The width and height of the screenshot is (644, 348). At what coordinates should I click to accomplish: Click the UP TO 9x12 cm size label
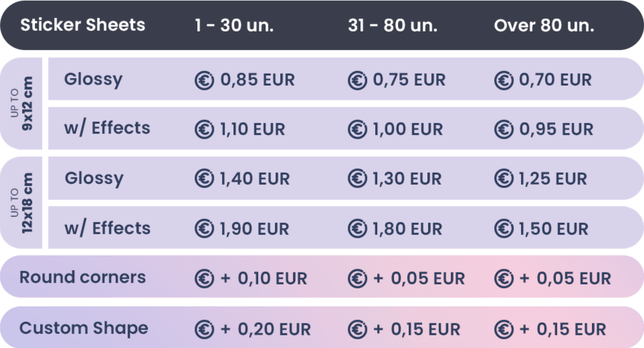tap(21, 103)
